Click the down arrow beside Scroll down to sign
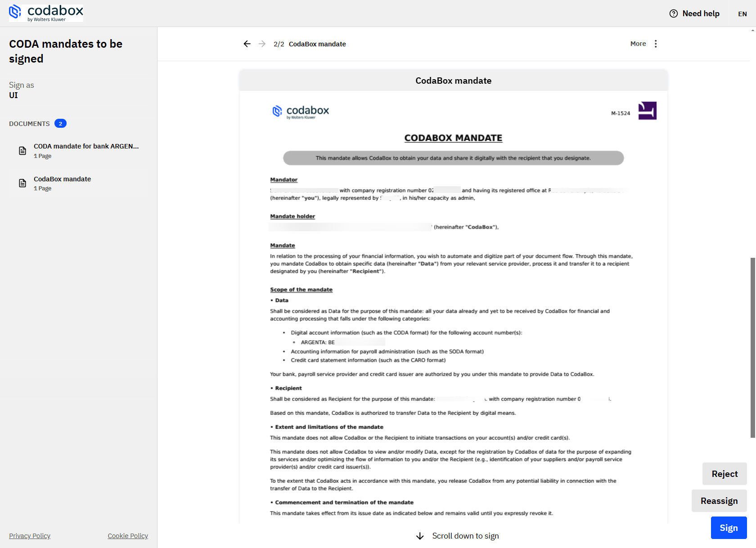Viewport: 756px width, 548px height. 420,536
